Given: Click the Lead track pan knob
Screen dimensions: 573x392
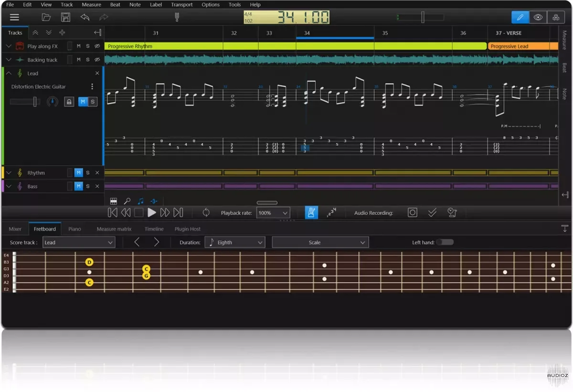Looking at the screenshot, I should (x=52, y=102).
